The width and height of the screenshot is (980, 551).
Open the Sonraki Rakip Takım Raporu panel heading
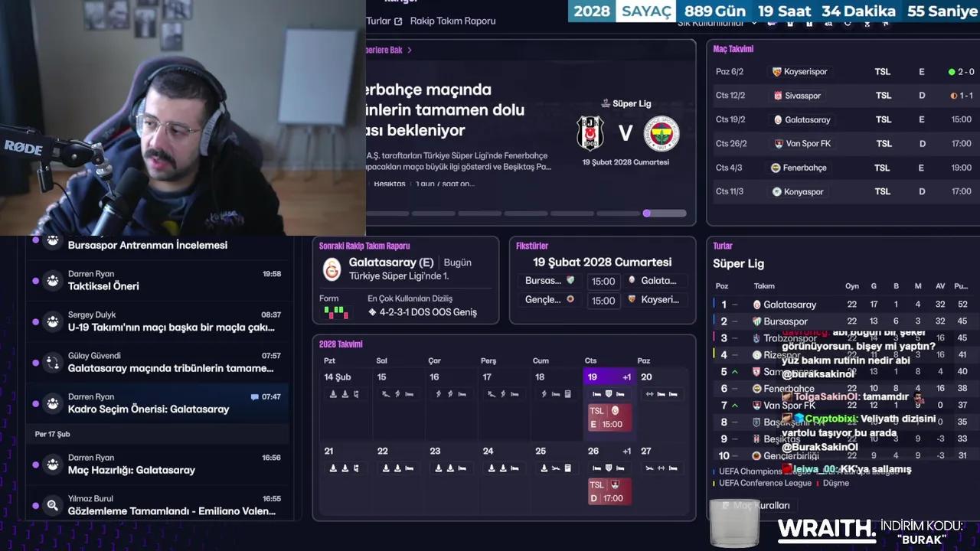click(364, 246)
